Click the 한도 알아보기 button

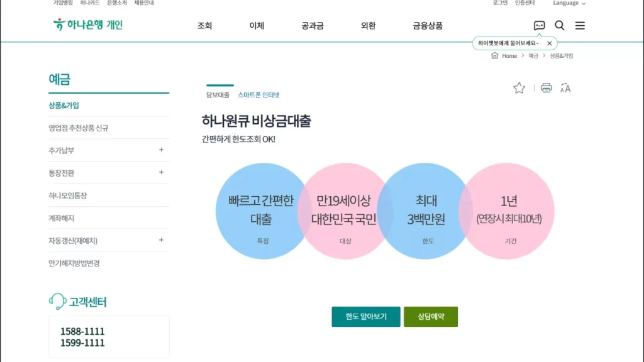click(366, 317)
